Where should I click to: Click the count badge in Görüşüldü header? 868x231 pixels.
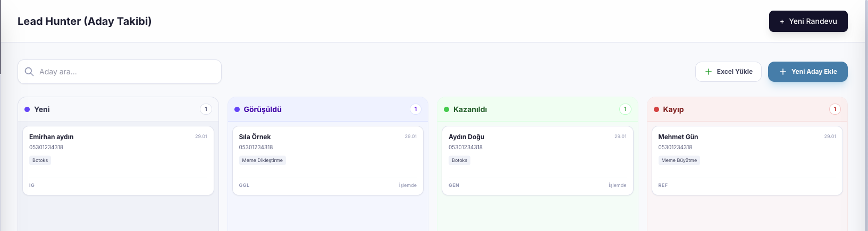pos(416,109)
